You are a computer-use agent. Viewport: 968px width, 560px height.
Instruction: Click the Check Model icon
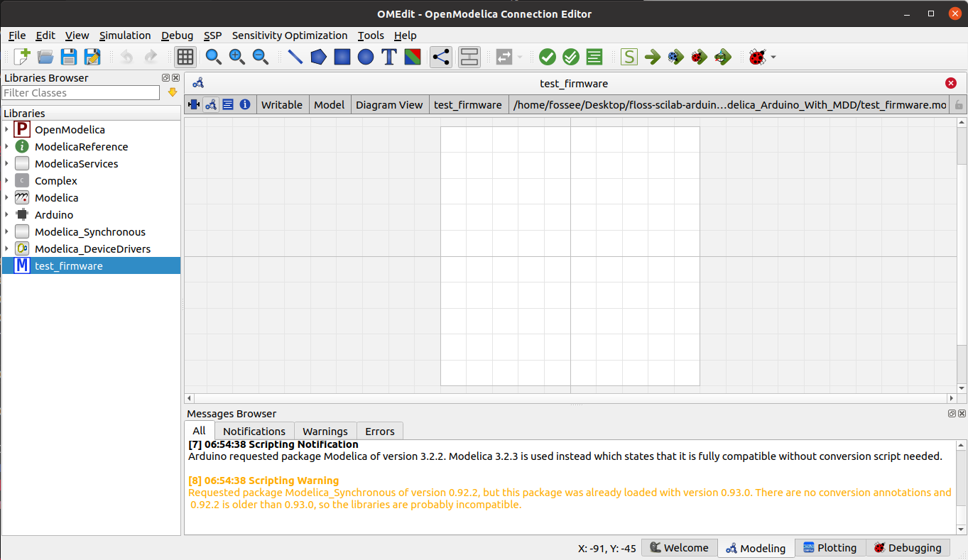coord(548,57)
